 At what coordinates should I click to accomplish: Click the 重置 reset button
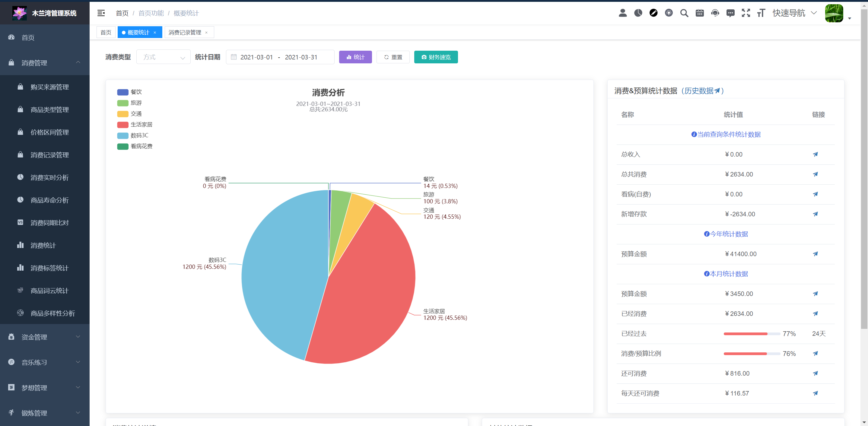[393, 57]
